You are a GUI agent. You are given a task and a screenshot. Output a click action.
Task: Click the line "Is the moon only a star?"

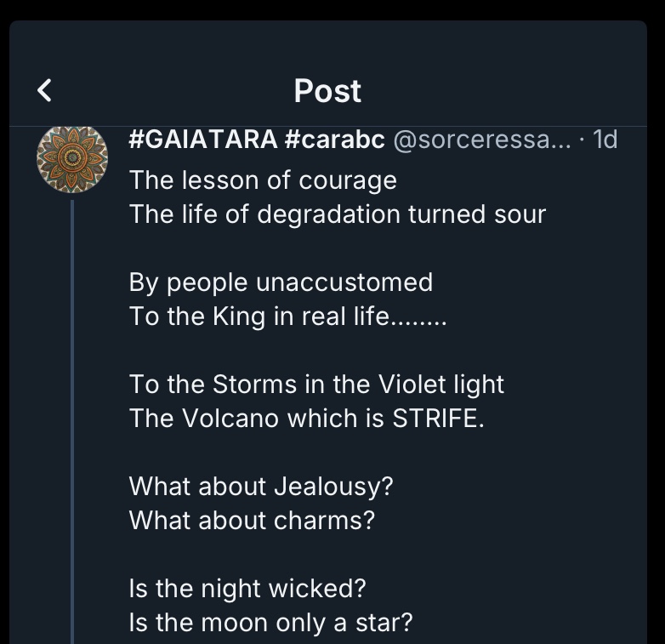(x=270, y=623)
